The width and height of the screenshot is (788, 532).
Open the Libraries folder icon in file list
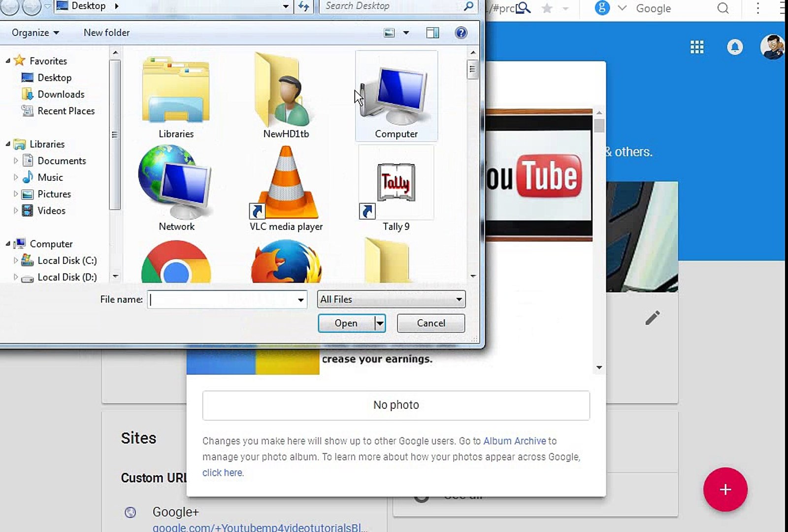(176, 90)
